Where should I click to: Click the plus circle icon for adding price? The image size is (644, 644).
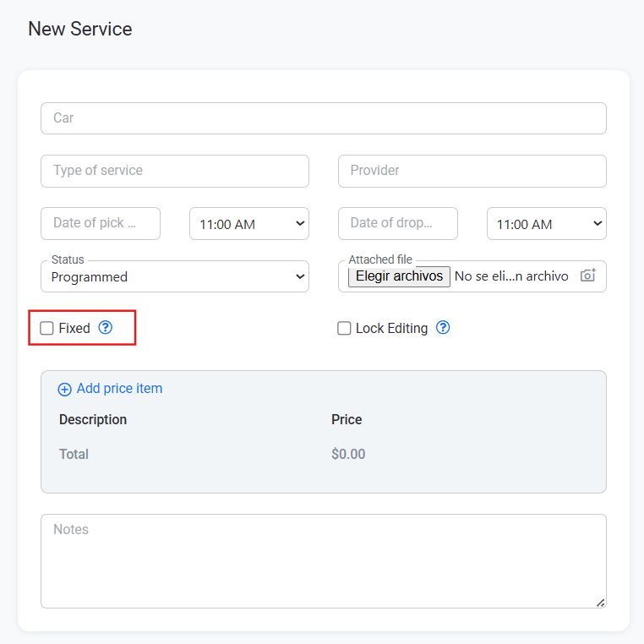coord(64,389)
